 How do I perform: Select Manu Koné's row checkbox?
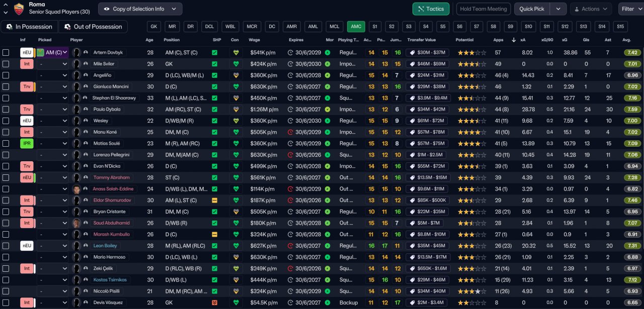pyautogui.click(x=6, y=132)
